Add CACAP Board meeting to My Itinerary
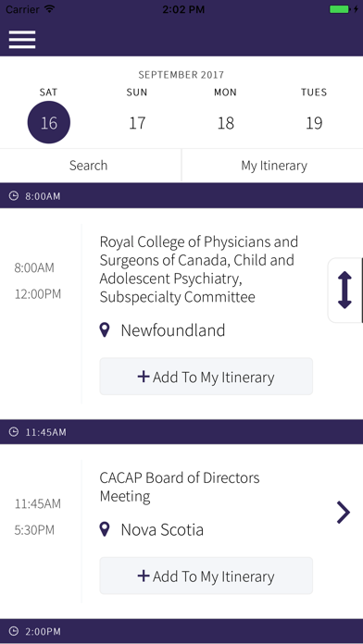This screenshot has height=644, width=363. click(206, 576)
